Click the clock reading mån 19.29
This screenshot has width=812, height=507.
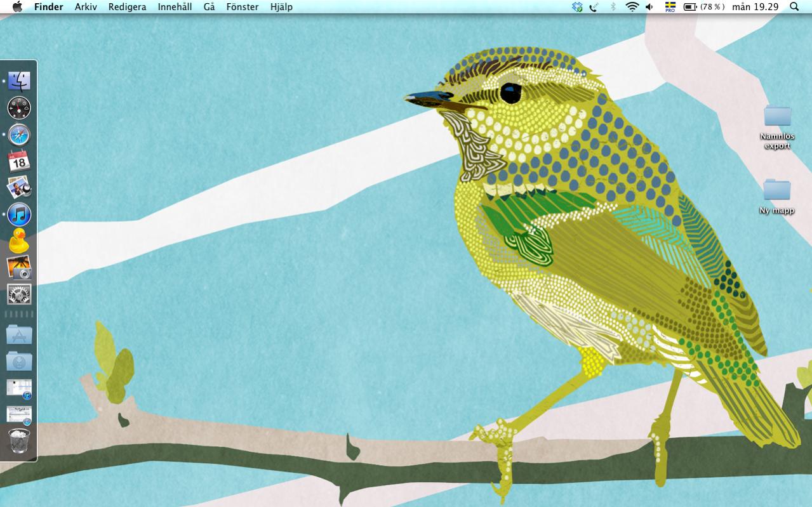tap(755, 7)
